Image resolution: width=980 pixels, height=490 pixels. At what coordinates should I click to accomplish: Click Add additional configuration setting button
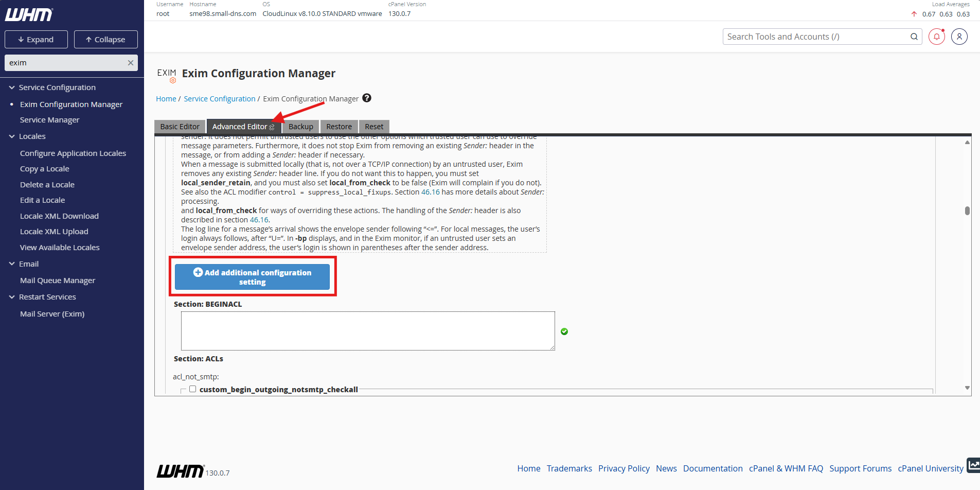tap(252, 277)
